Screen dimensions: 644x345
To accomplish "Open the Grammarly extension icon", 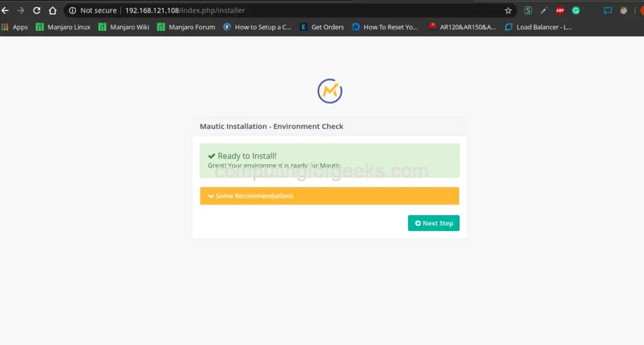I will (576, 11).
